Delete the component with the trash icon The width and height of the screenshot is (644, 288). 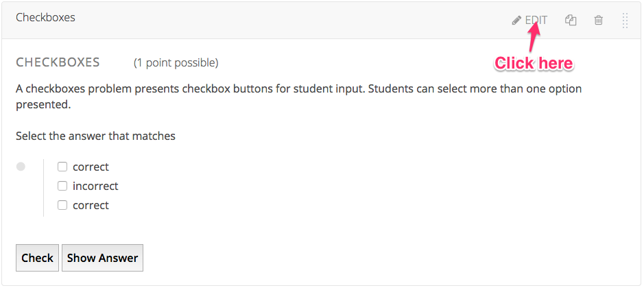coord(599,20)
